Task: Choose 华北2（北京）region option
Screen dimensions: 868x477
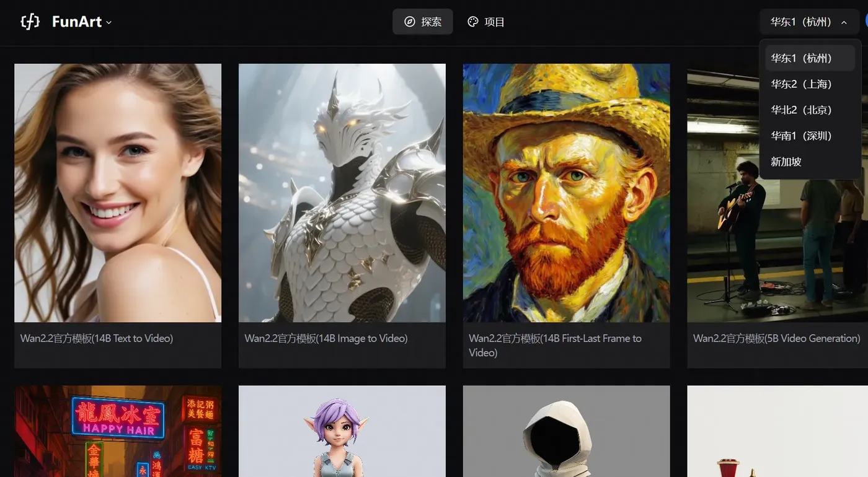Action: 810,110
